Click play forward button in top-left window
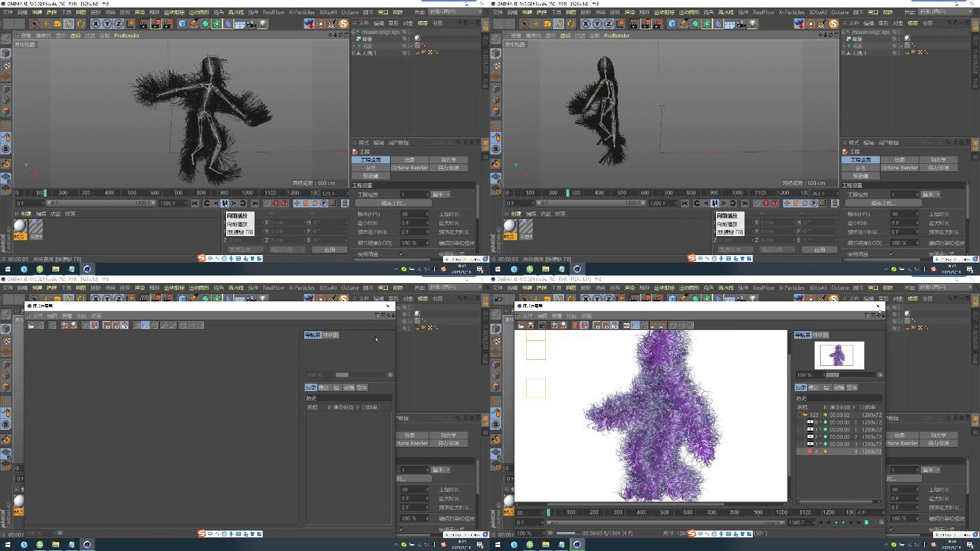The width and height of the screenshot is (980, 551). click(x=225, y=203)
